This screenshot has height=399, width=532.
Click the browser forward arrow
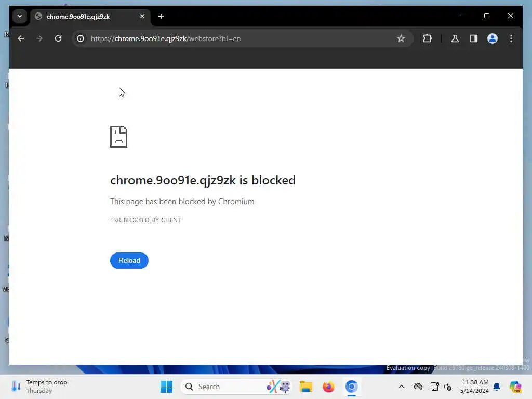coord(39,38)
